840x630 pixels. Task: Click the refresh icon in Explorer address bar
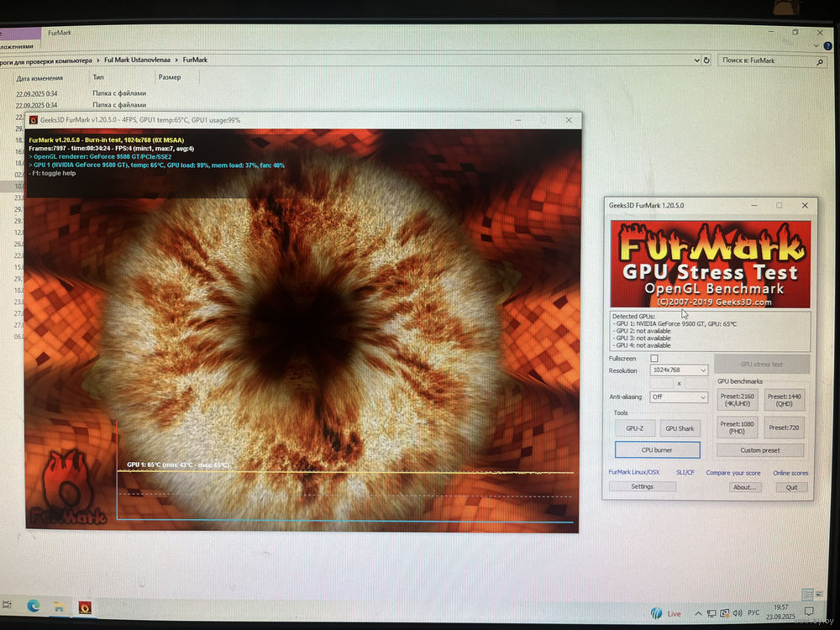(706, 60)
